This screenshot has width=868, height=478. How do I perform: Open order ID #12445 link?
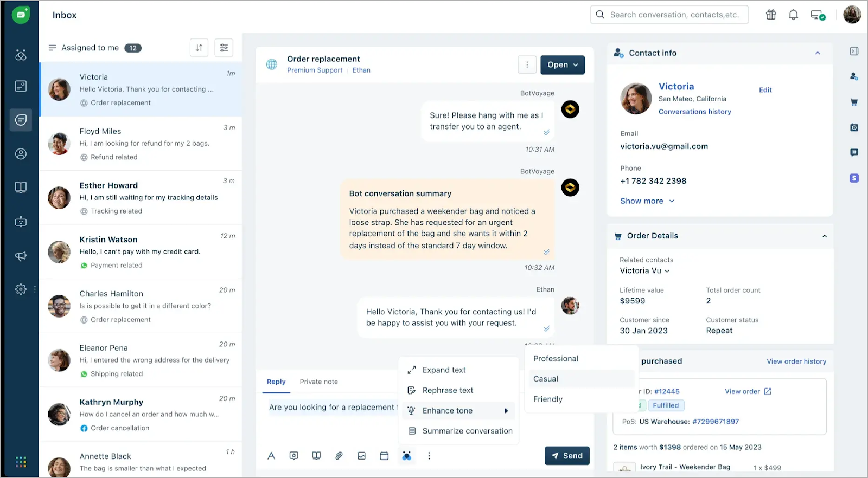tap(667, 391)
